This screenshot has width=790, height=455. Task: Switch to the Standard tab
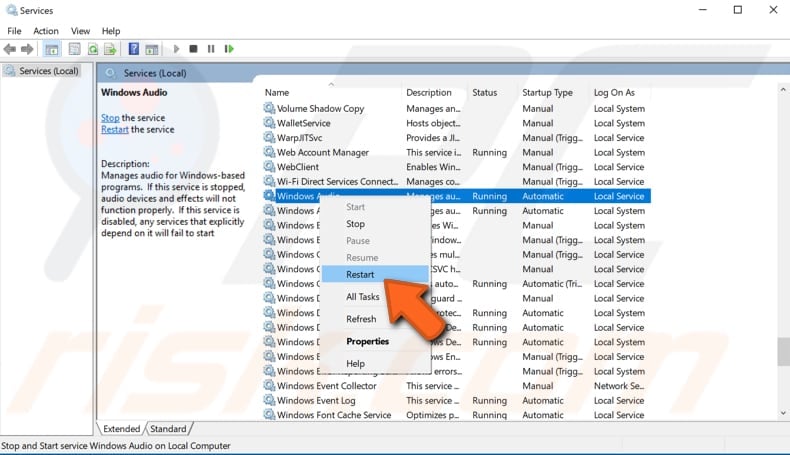(x=168, y=429)
